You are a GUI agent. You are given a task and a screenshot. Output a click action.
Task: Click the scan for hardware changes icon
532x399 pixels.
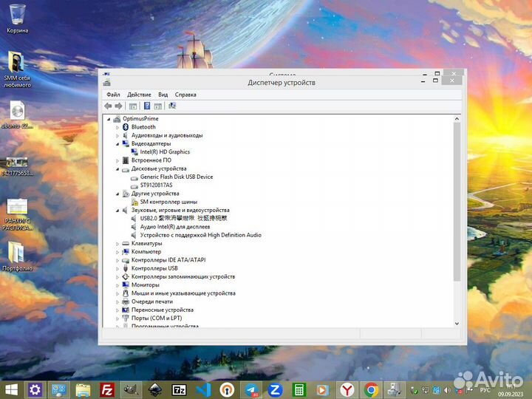pos(172,106)
